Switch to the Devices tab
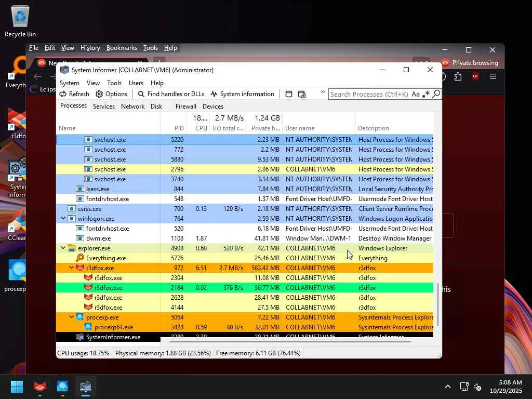 pyautogui.click(x=212, y=106)
